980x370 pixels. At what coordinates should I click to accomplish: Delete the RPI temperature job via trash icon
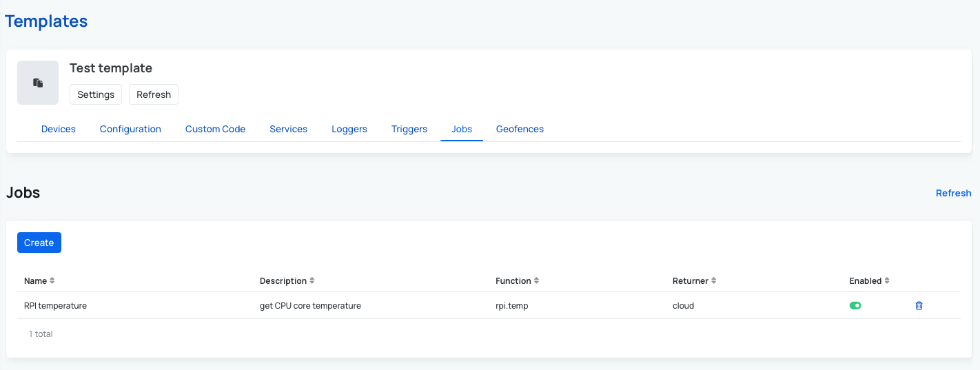pyautogui.click(x=919, y=305)
